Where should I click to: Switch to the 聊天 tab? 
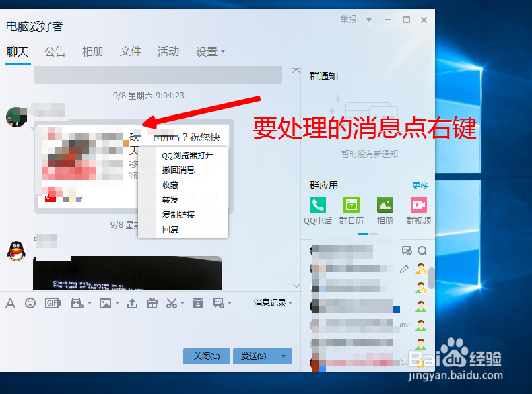click(18, 52)
